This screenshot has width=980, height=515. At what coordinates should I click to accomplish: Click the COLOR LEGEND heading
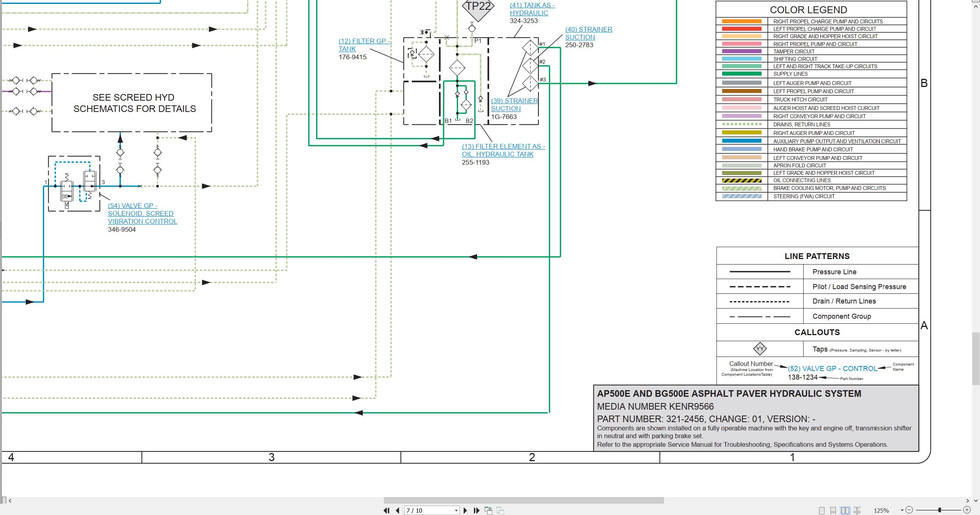click(808, 10)
